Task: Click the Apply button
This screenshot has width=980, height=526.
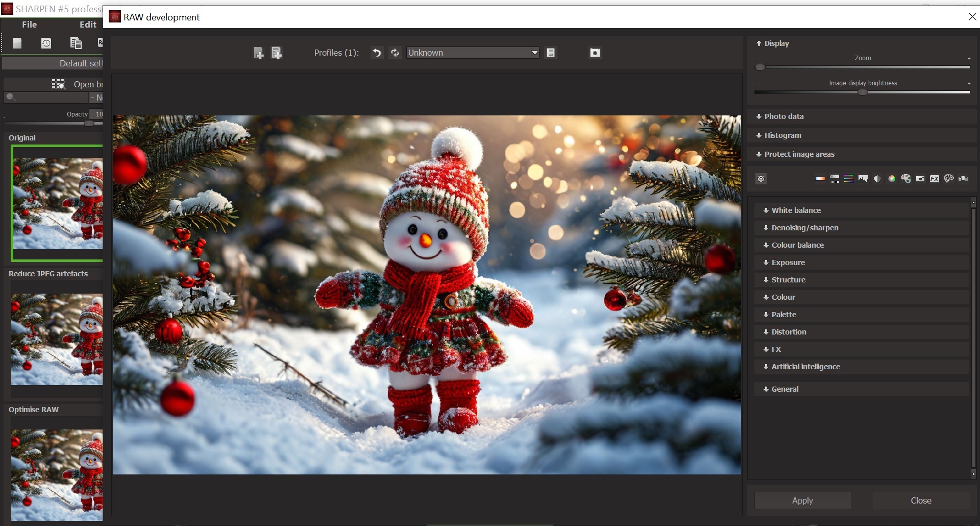Action: [803, 500]
